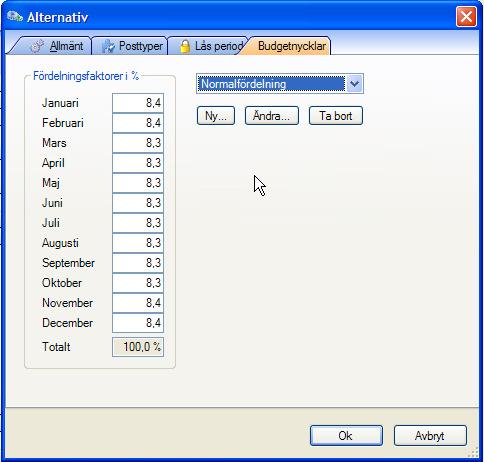Click the Ny... button
The image size is (484, 462).
pyautogui.click(x=216, y=116)
